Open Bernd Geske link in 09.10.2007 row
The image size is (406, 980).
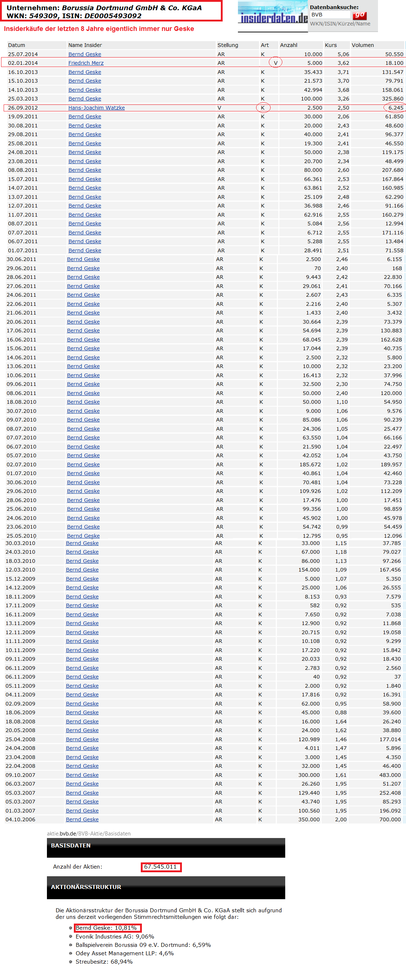tap(82, 775)
